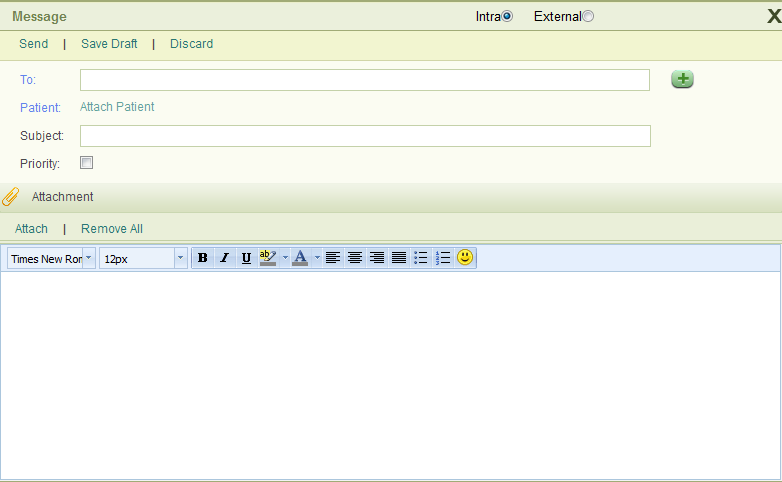782x482 pixels.
Task: Open the Times New Roman font dropdown
Action: pos(89,258)
